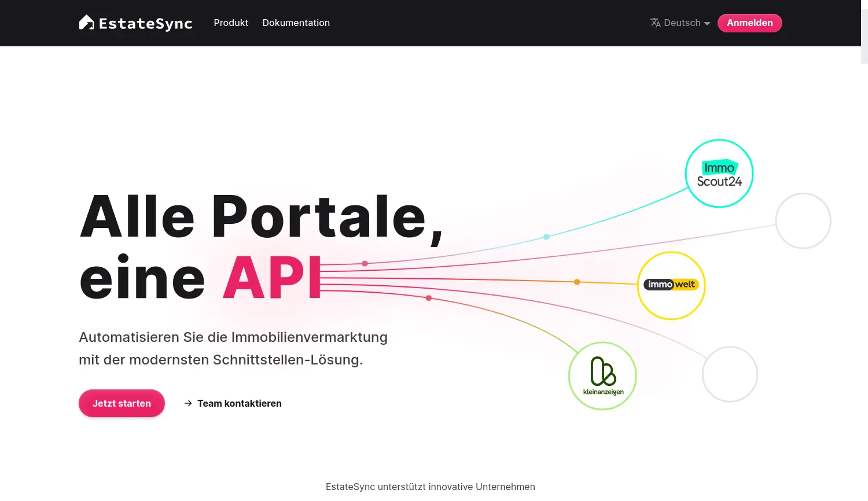Click the arrow icon before Team kontaktieren
This screenshot has width=868, height=501.
(x=187, y=403)
